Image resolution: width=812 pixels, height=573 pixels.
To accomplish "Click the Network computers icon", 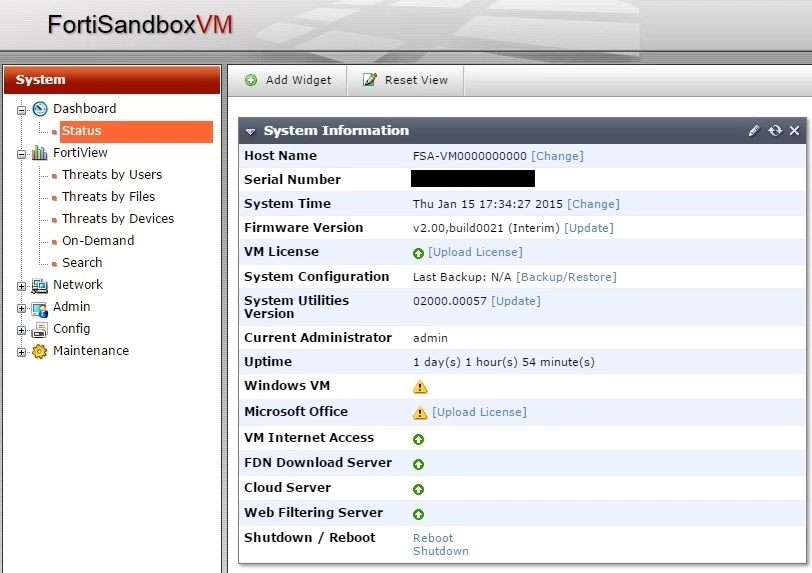I will tap(40, 285).
